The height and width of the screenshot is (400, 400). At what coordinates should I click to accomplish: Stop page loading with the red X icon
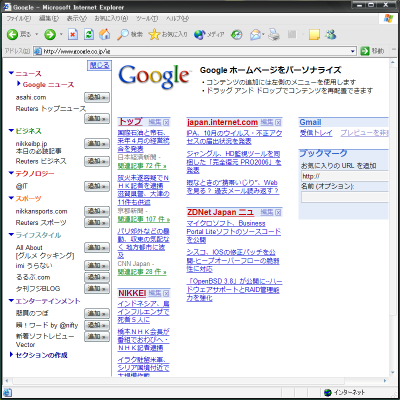73,34
